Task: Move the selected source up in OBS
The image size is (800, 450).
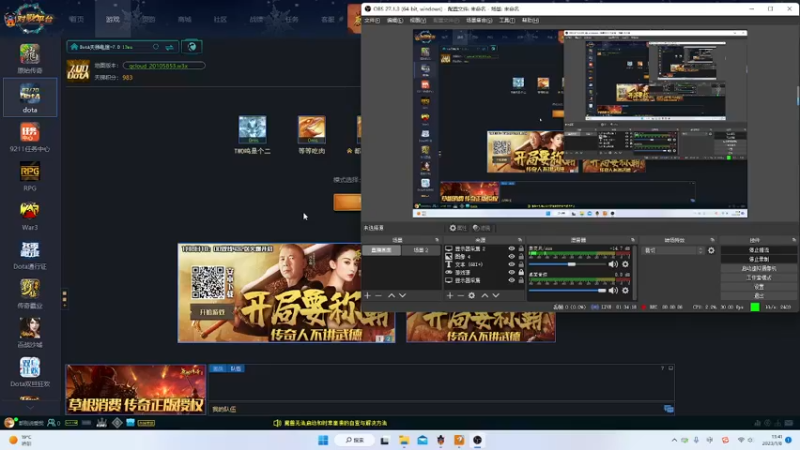Action: pos(485,295)
